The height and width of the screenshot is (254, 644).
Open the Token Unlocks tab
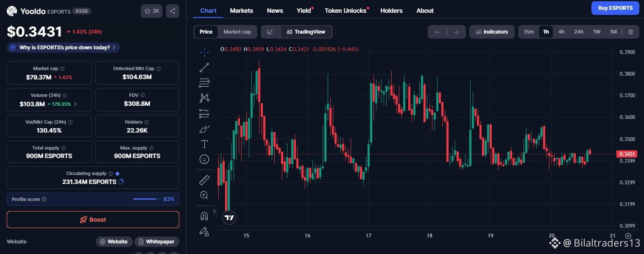(346, 11)
